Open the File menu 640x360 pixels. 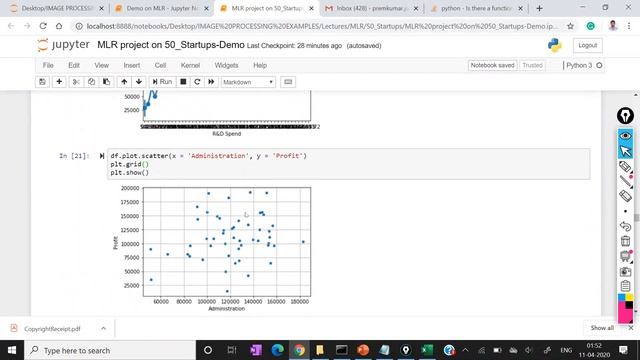(x=48, y=65)
